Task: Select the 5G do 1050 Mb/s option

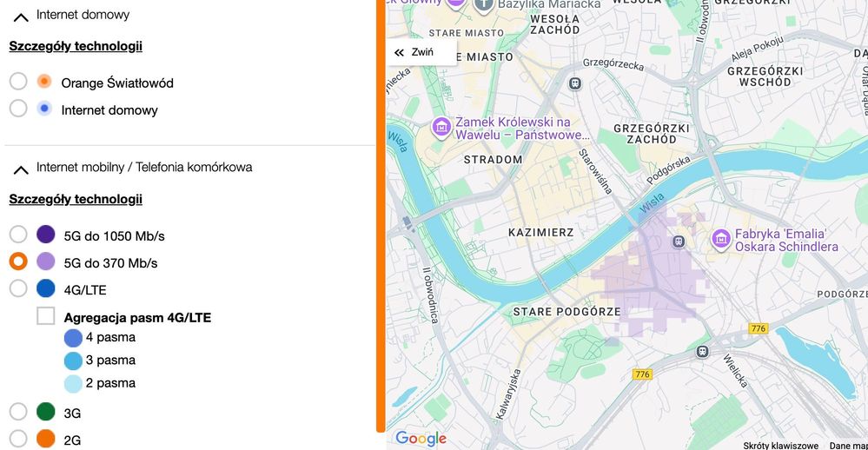Action: (18, 235)
